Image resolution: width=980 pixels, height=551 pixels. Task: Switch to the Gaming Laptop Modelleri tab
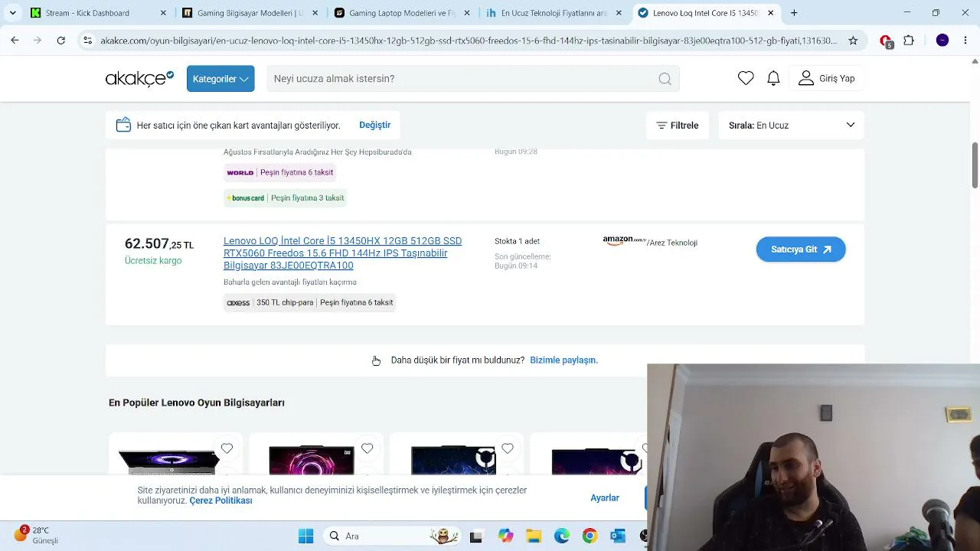coord(401,13)
